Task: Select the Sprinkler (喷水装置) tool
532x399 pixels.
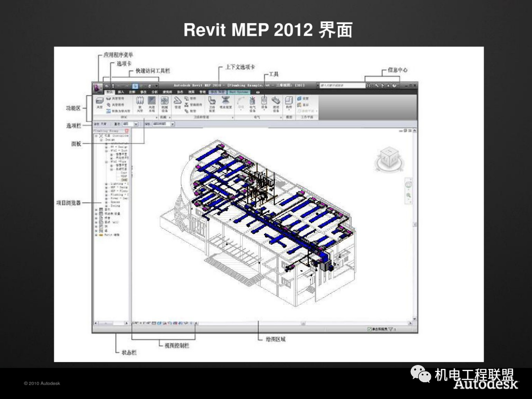Action: (226, 103)
